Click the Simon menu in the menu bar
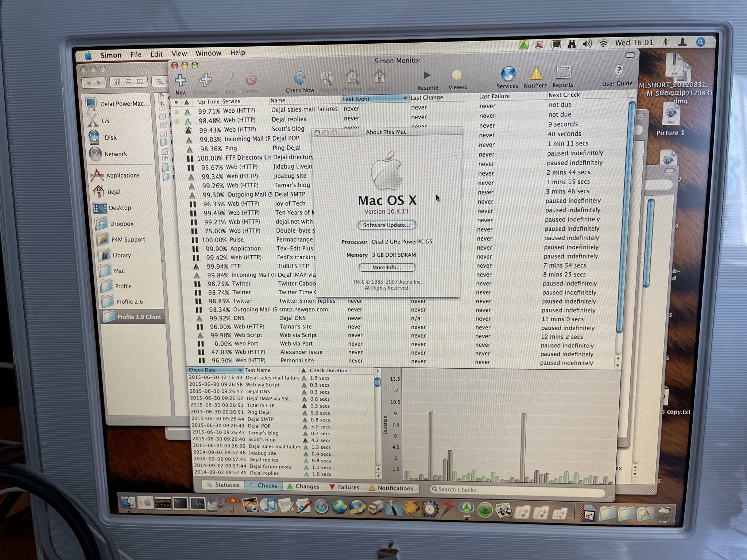747x560 pixels. pyautogui.click(x=111, y=55)
